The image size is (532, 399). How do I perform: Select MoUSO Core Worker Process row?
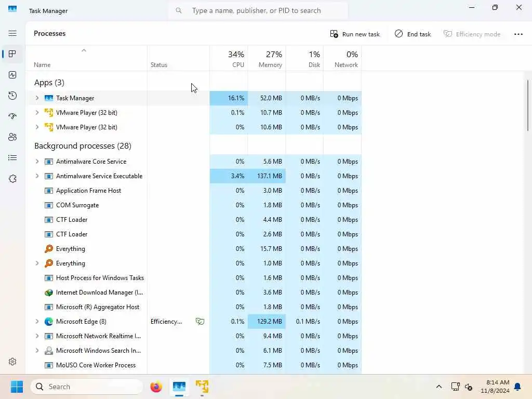(193, 365)
